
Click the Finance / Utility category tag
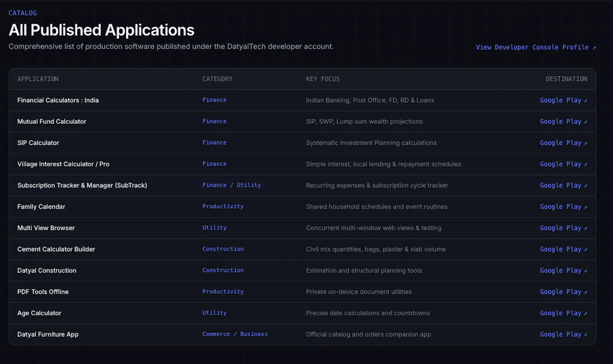(x=231, y=185)
